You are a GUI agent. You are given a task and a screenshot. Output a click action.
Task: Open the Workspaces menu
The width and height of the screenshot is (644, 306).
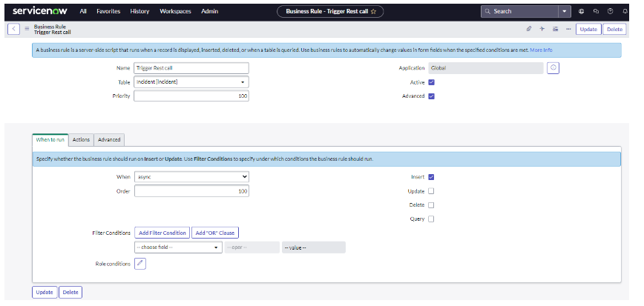(174, 11)
